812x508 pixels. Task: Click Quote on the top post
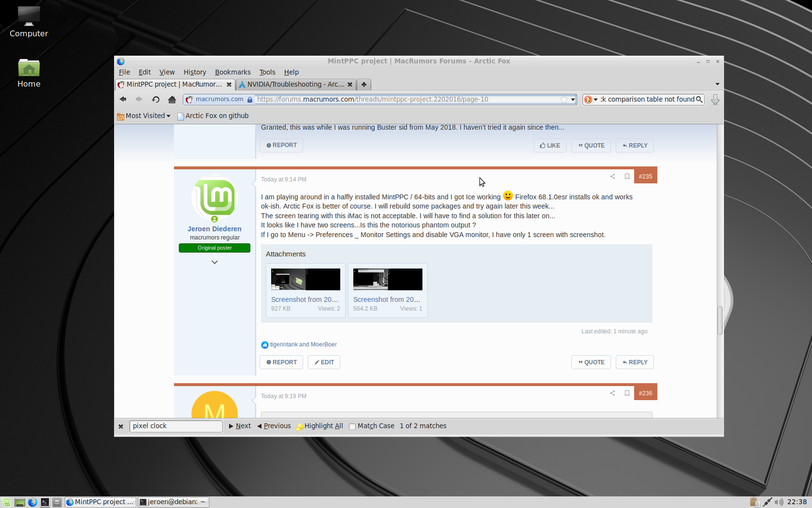tap(591, 146)
